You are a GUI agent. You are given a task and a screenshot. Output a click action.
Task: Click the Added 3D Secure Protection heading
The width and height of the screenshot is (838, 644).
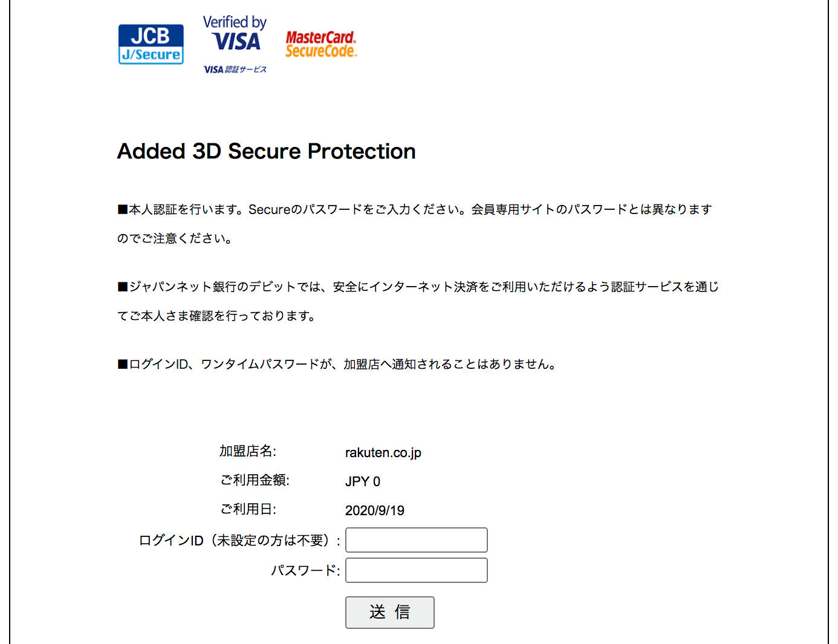pos(267,151)
